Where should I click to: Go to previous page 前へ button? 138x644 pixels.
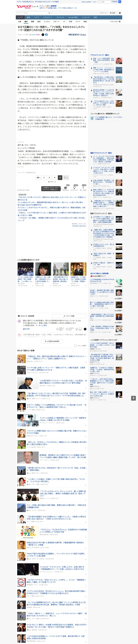(x=38, y=178)
